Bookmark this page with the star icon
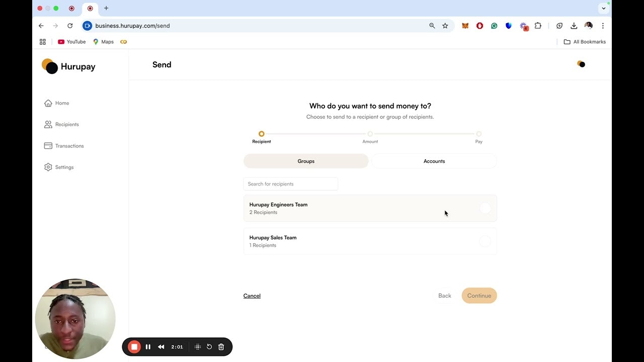Screen dimensions: 644x362 [x=445, y=26]
